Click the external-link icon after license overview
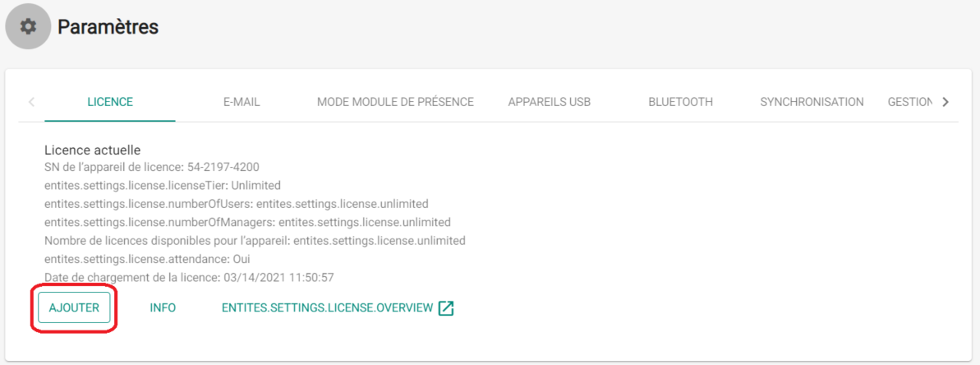The image size is (980, 365). pyautogui.click(x=445, y=308)
